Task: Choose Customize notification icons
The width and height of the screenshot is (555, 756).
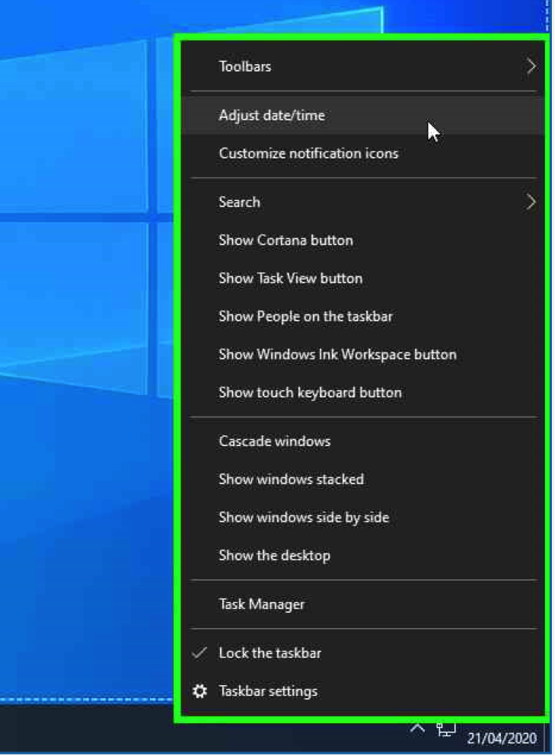Action: pyautogui.click(x=308, y=154)
